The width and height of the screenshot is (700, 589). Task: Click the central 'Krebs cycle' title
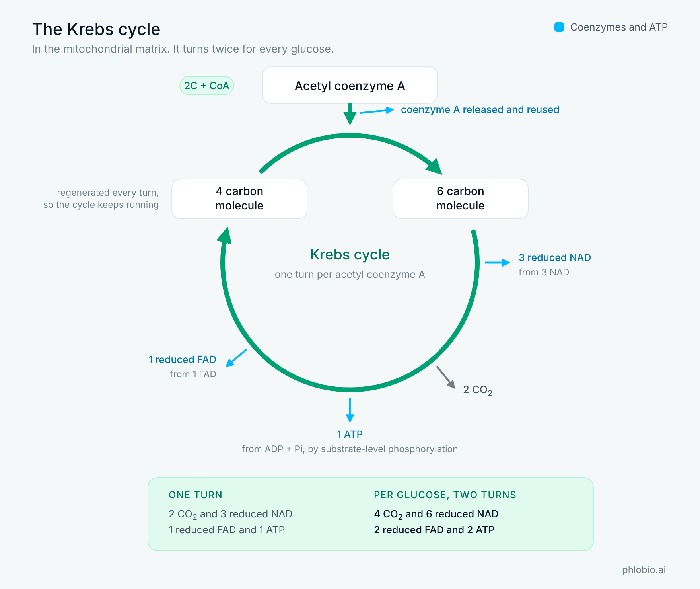(350, 254)
